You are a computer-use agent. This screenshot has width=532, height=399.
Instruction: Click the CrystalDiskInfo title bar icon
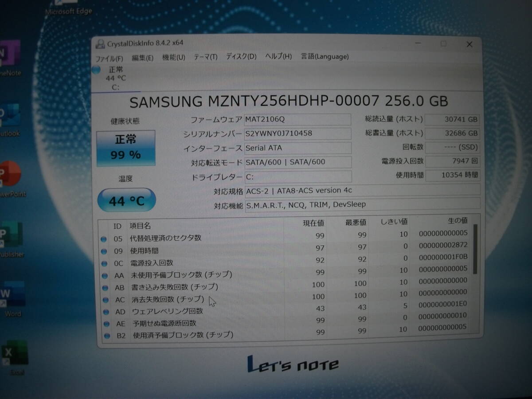point(100,43)
